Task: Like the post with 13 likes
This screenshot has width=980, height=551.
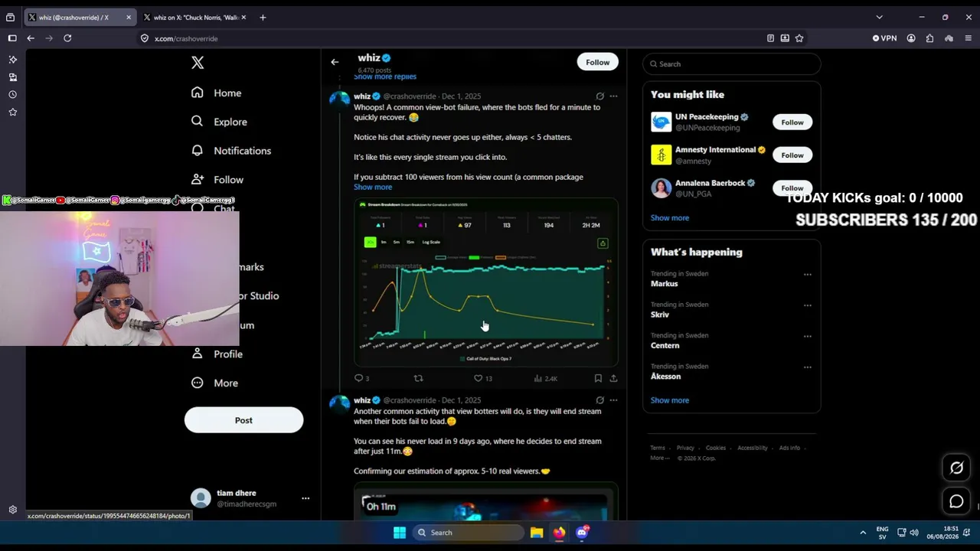Action: [482, 378]
